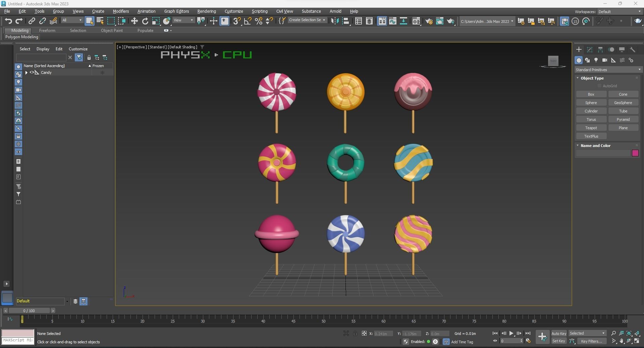The height and width of the screenshot is (348, 644).
Task: Switch to the Freeform ribbon tab
Action: [x=47, y=31]
